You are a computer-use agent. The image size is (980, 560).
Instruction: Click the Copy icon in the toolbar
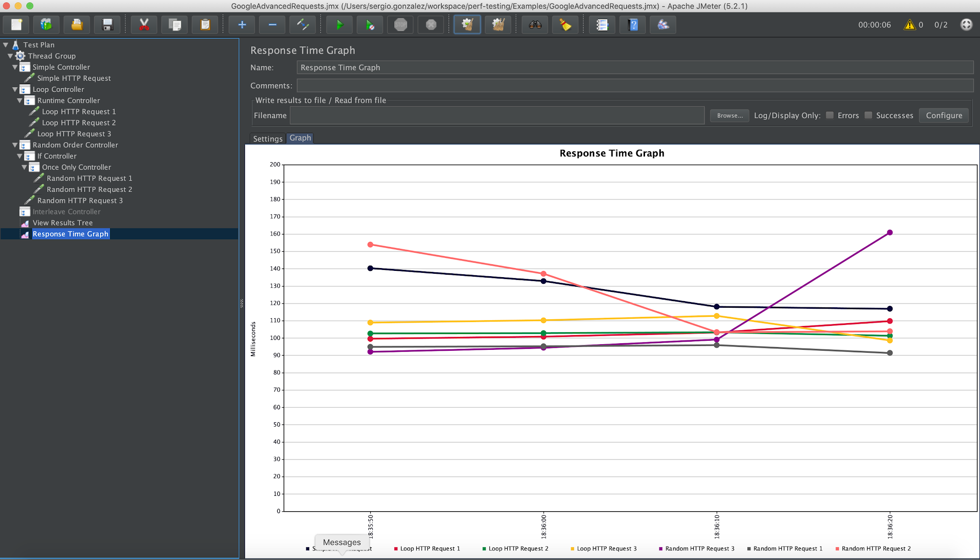(x=175, y=24)
